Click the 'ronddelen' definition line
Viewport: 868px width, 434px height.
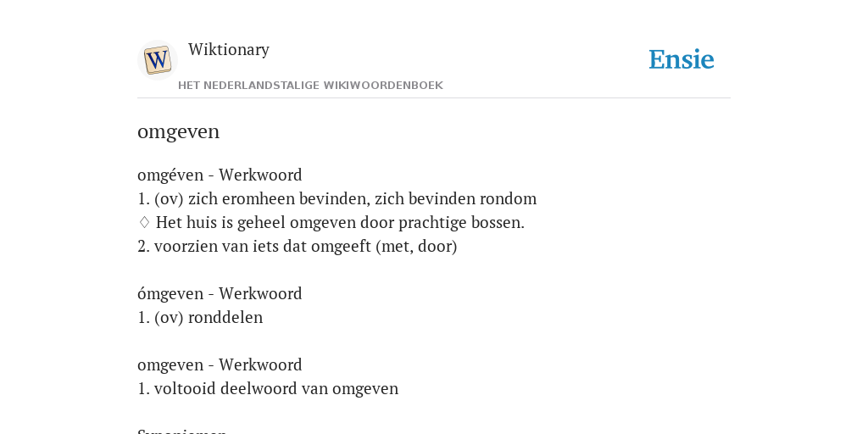[x=200, y=318]
